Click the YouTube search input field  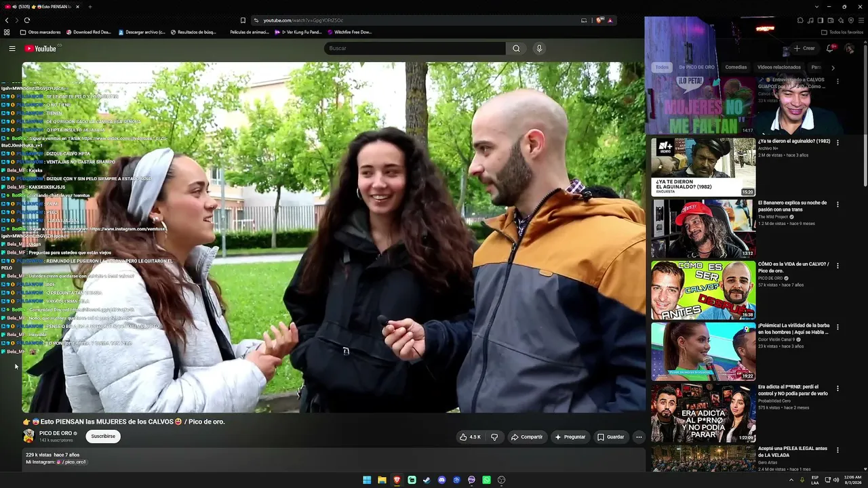414,48
